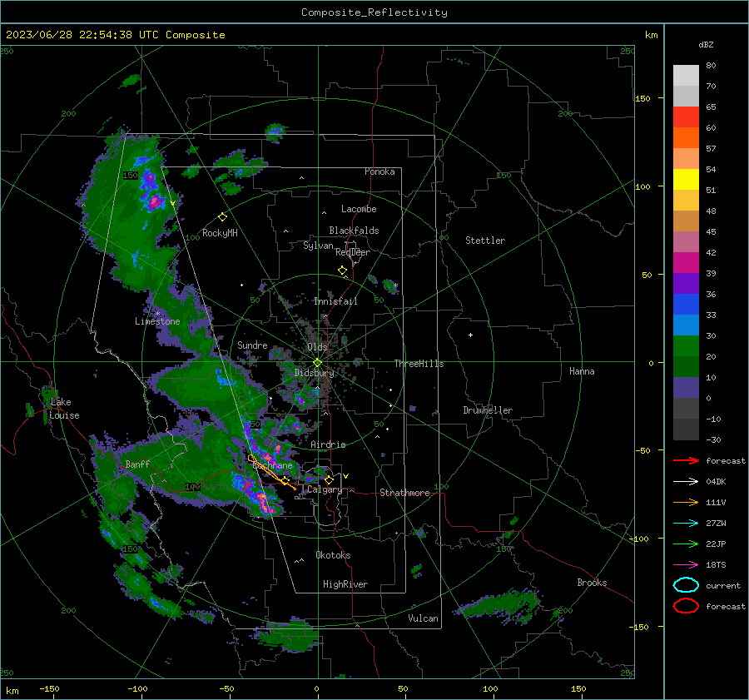Click the Blackfalds label
The image size is (749, 700).
click(x=354, y=231)
